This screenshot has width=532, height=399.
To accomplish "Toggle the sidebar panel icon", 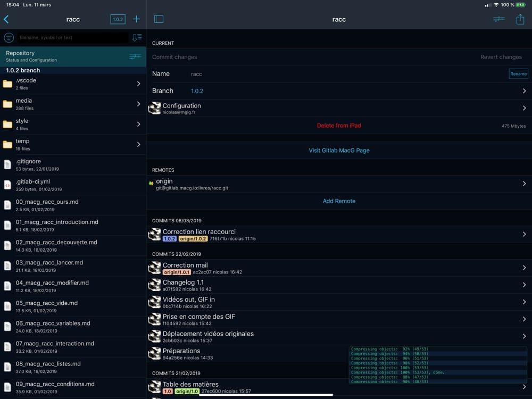I will tap(159, 19).
